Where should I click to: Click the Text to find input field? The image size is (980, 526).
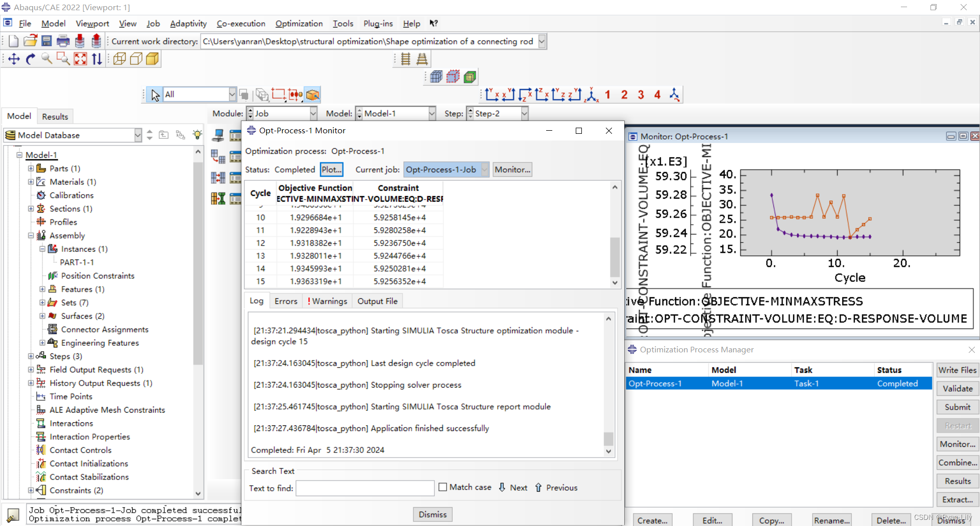(365, 488)
